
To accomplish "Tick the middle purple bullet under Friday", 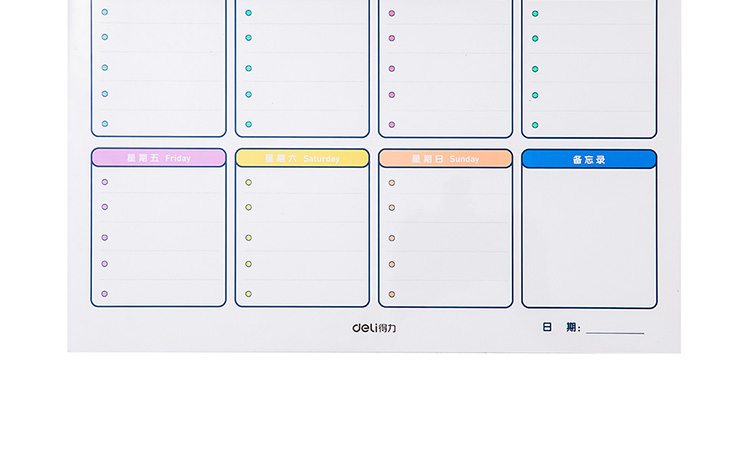I will (105, 238).
